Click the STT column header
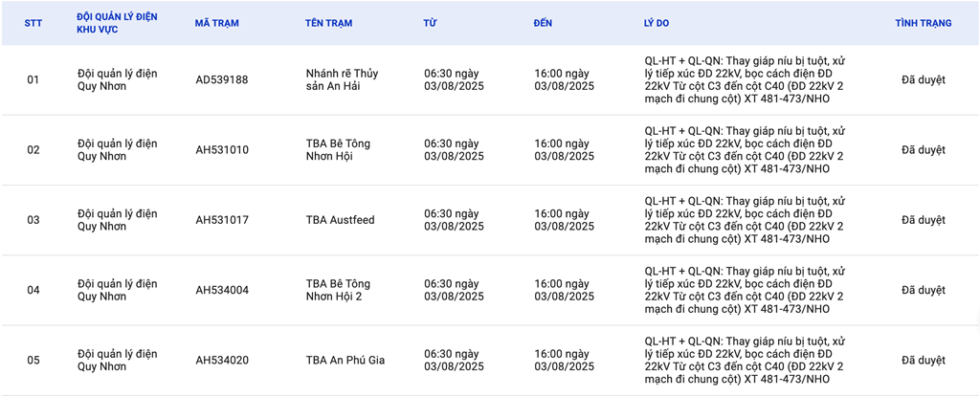 [34, 23]
